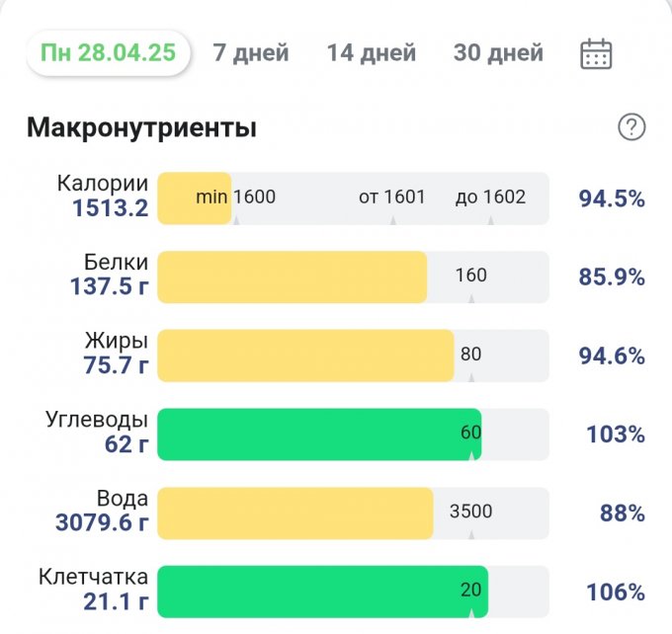Open the Белки 137.5 г label
The width and height of the screenshot is (672, 634).
pyautogui.click(x=109, y=275)
